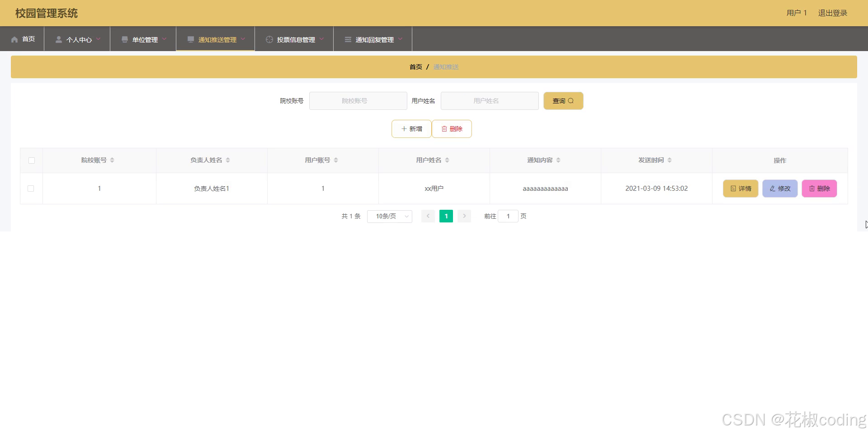Open the 个人中心 menu
868x434 pixels.
click(x=77, y=39)
